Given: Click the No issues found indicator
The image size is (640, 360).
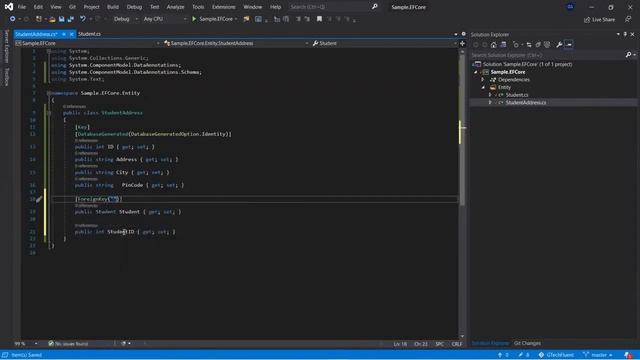Looking at the screenshot, I should pos(68,344).
